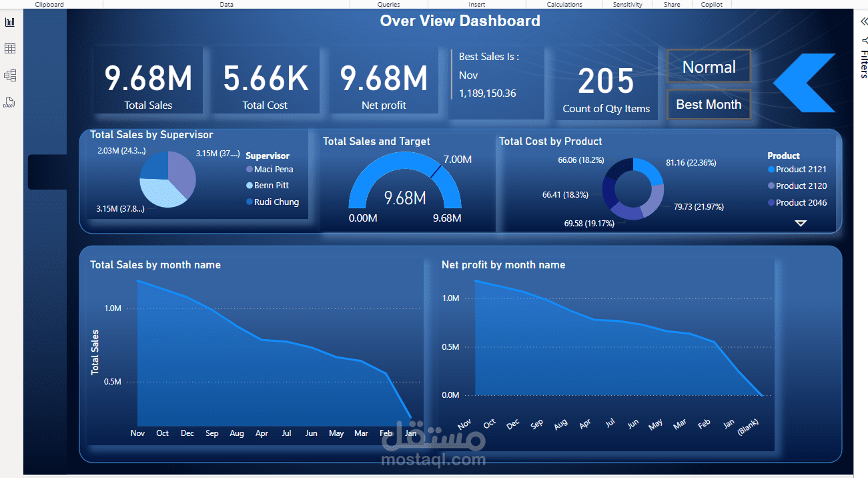
Task: Click the 205 Count of Qty Items card
Action: pyautogui.click(x=606, y=84)
